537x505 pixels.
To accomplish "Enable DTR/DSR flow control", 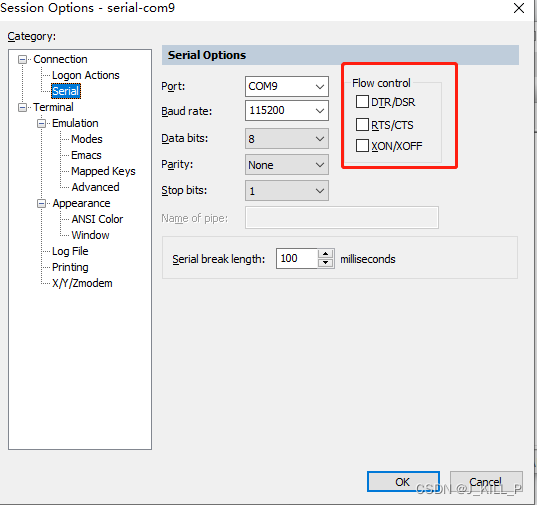I will click(x=362, y=102).
